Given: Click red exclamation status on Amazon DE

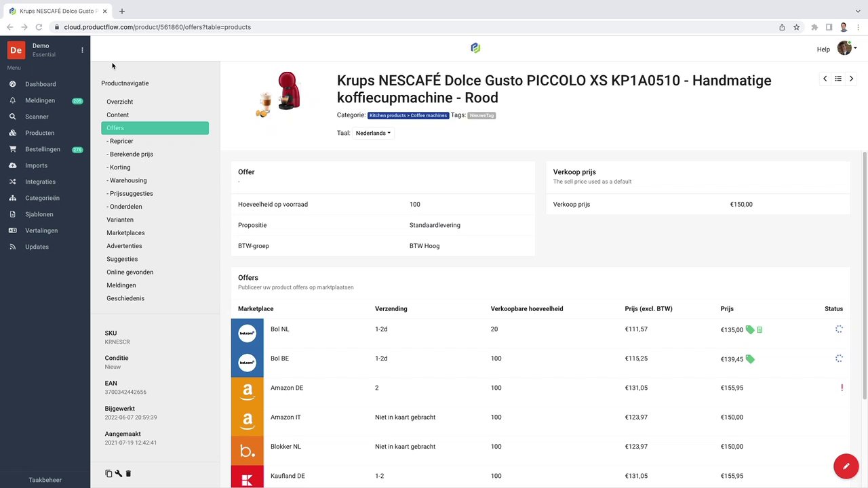Looking at the screenshot, I should click(x=842, y=388).
